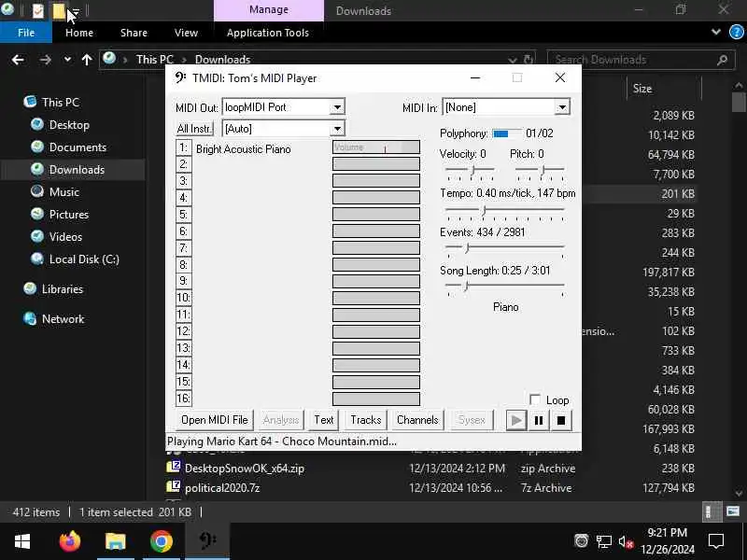Select political2020.7z file
This screenshot has width=747, height=560.
click(222, 487)
